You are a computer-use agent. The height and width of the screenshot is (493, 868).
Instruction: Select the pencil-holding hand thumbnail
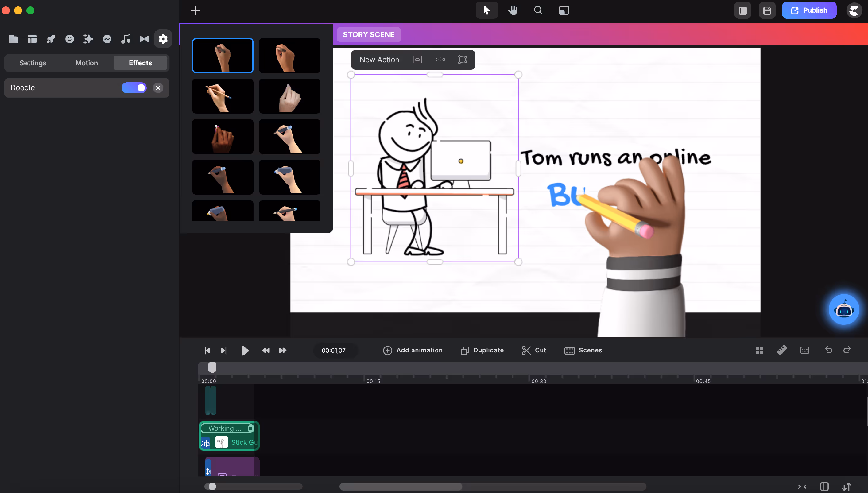(x=223, y=96)
